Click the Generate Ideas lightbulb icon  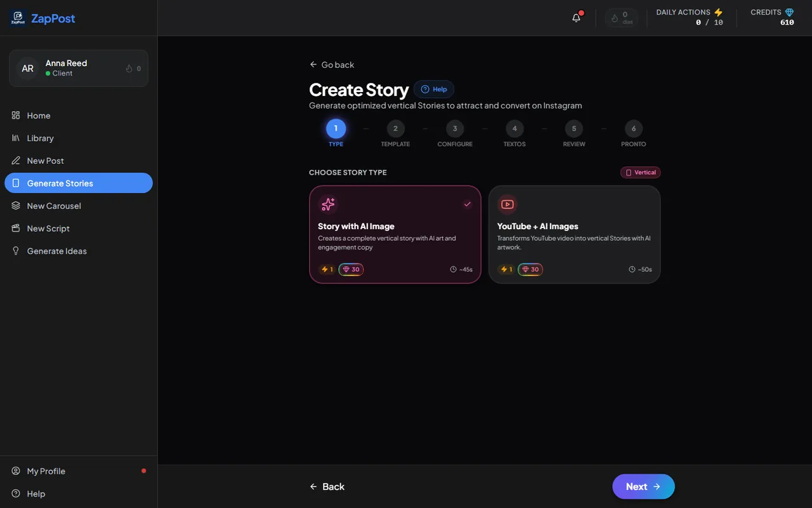coord(16,251)
